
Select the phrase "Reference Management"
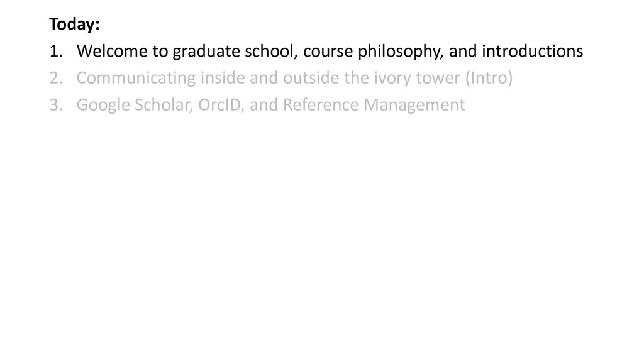click(374, 106)
